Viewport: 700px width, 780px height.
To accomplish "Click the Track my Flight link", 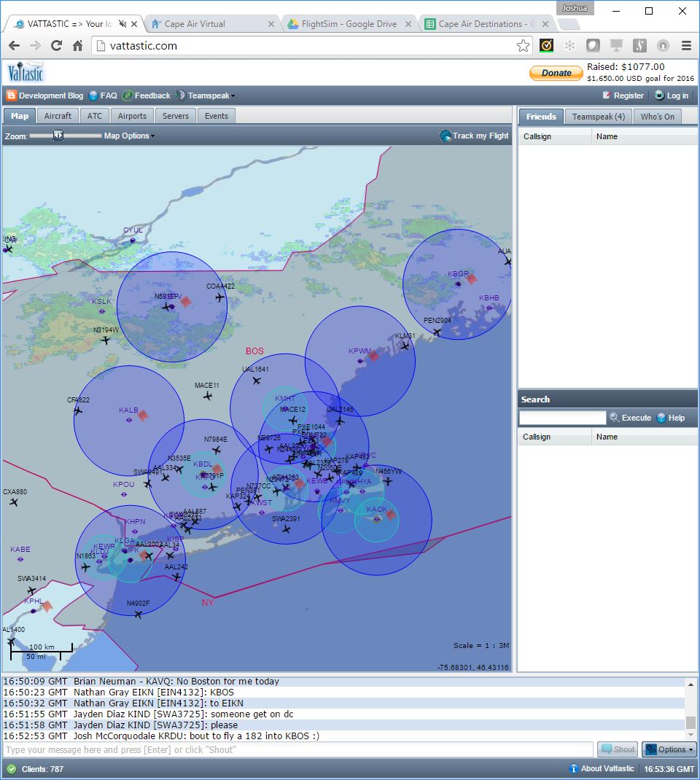I will coord(481,136).
